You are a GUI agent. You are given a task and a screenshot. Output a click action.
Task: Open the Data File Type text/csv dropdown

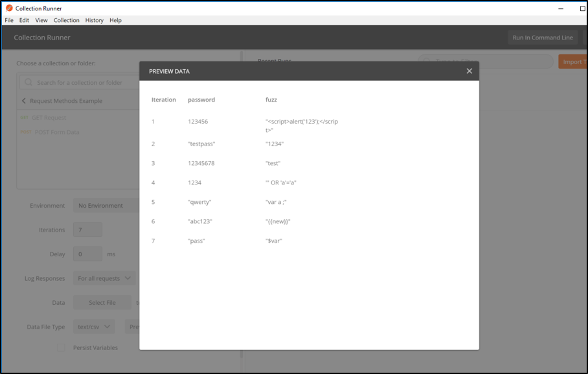[x=93, y=327]
